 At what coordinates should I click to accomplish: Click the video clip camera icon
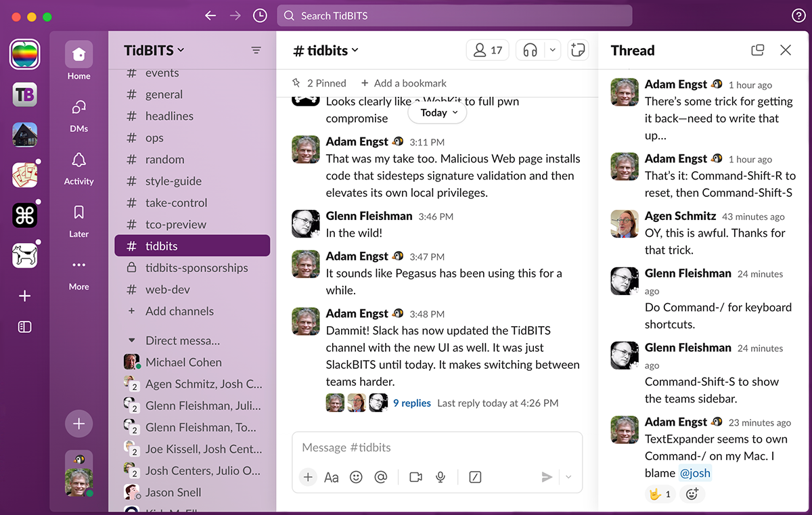[415, 477]
